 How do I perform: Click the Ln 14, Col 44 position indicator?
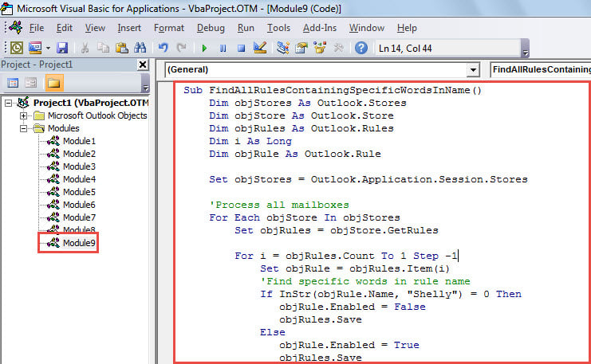[x=405, y=49]
